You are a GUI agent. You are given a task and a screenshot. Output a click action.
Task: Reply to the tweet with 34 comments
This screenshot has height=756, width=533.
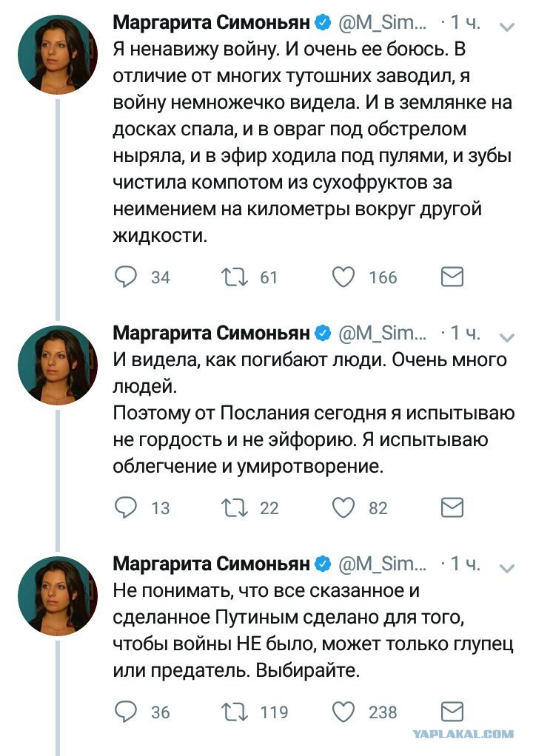(126, 277)
